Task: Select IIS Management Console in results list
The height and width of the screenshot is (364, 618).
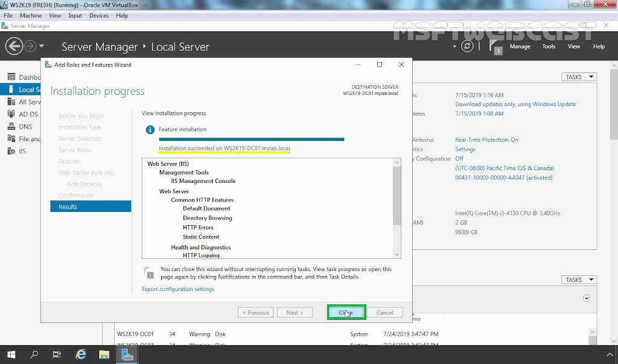Action: pyautogui.click(x=203, y=181)
